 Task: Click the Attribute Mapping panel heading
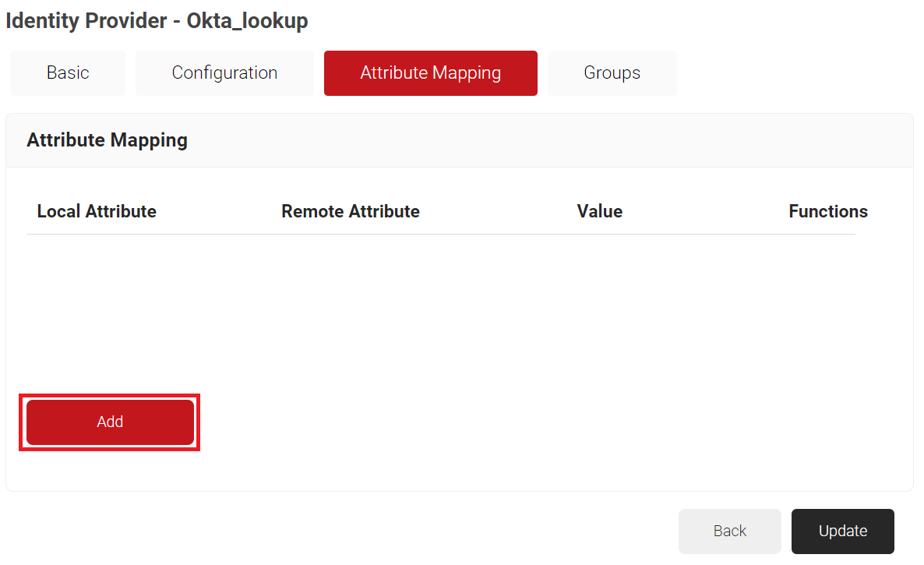(x=108, y=140)
